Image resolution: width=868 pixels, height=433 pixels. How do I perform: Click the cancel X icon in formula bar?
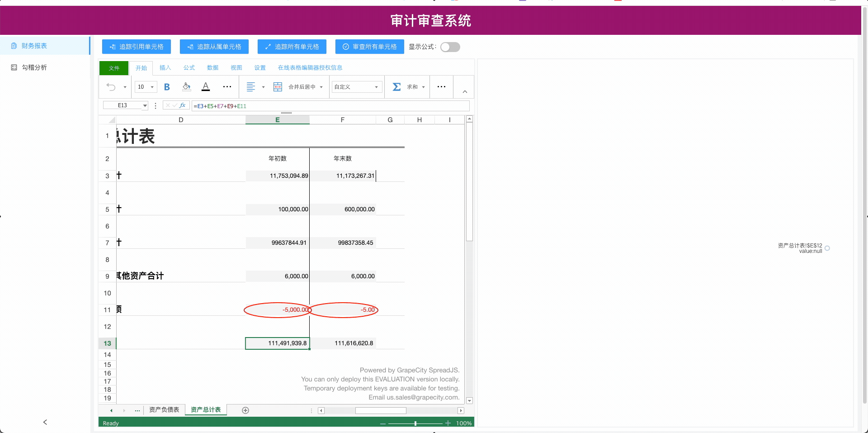click(x=168, y=105)
